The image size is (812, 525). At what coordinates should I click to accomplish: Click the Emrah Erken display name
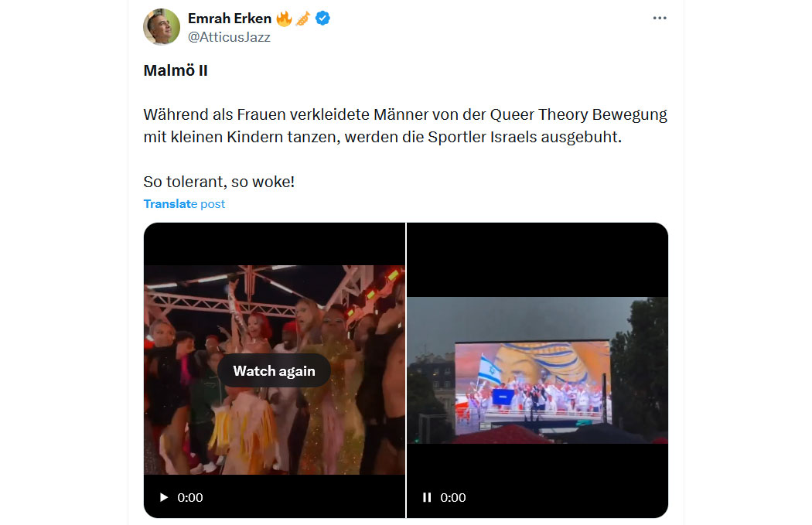coord(230,19)
